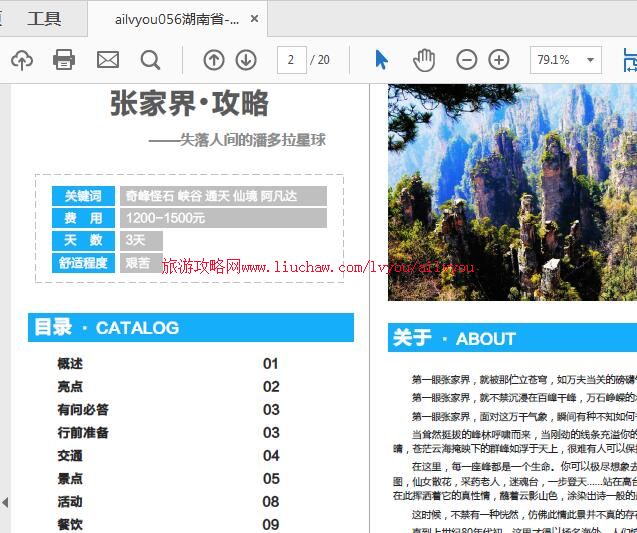Click the page number input field
The image size is (637, 533).
tap(291, 60)
